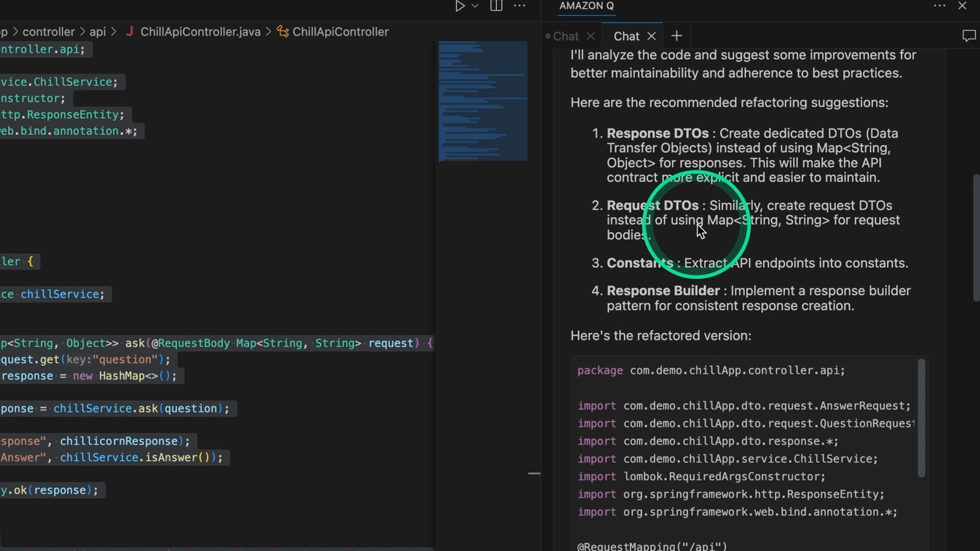This screenshot has height=551, width=980.
Task: Click the chat panel vertical scrollbar
Action: pos(976,237)
